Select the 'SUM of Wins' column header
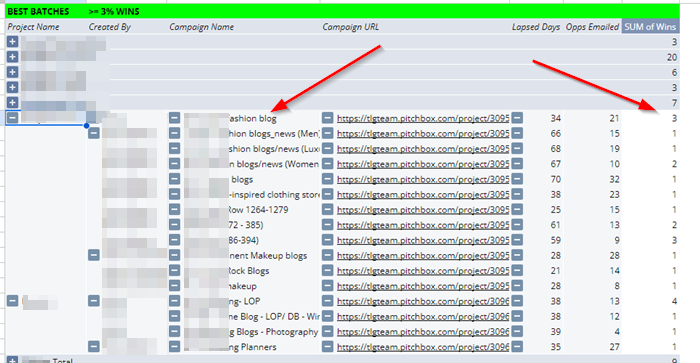Image resolution: width=700 pixels, height=363 pixels. pyautogui.click(x=650, y=27)
